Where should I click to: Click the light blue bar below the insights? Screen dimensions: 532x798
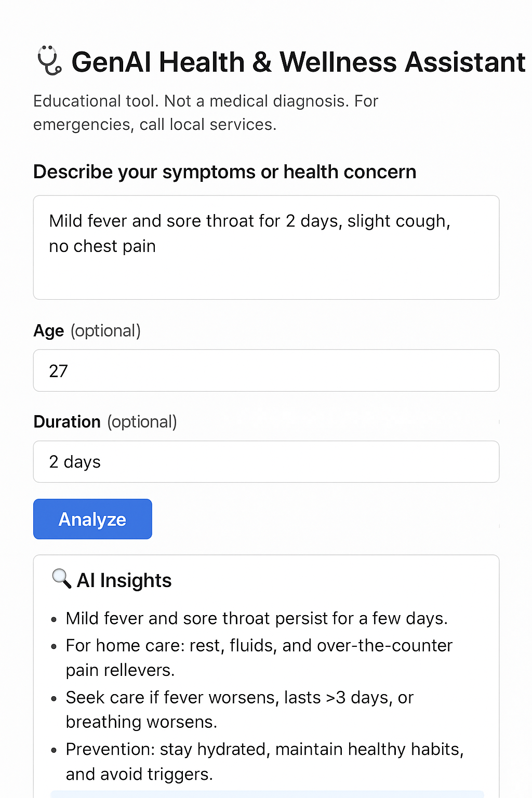click(x=267, y=794)
